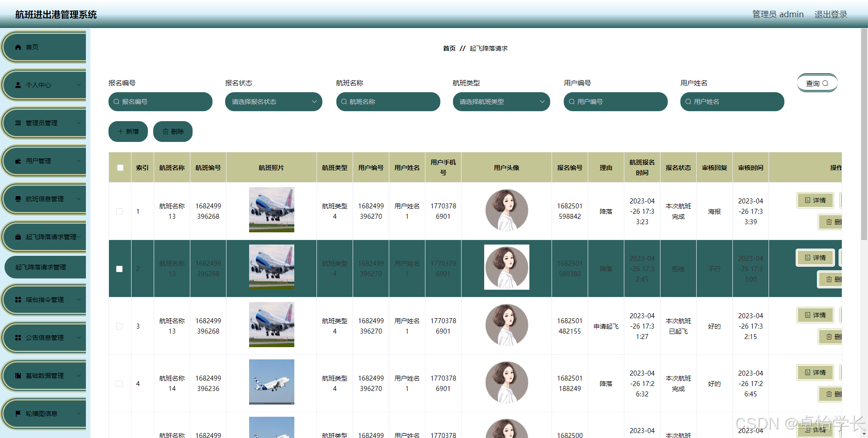Expand the 航班信息管理 menu chevron
The image size is (868, 438).
click(x=79, y=199)
